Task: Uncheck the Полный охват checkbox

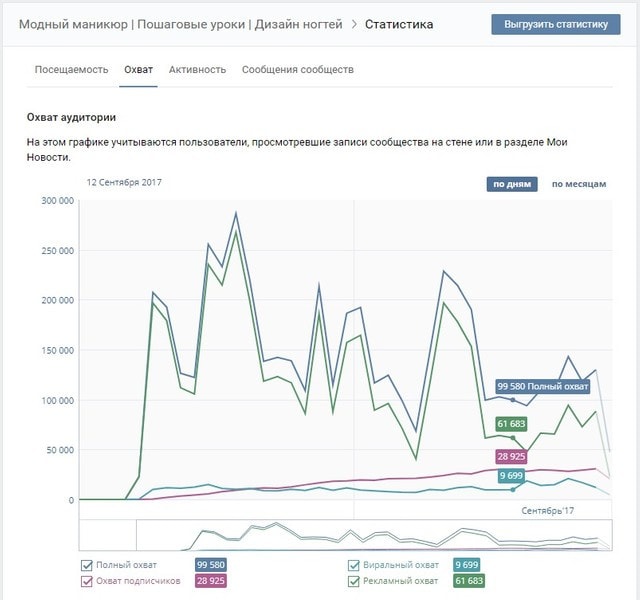Action: (87, 565)
